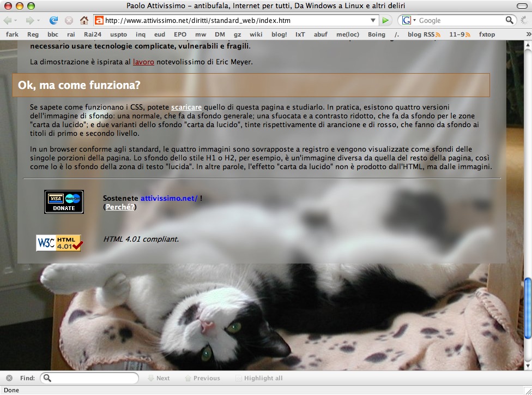The height and width of the screenshot is (395, 532).
Task: Open the 'Boing' bookmark
Action: click(x=376, y=34)
